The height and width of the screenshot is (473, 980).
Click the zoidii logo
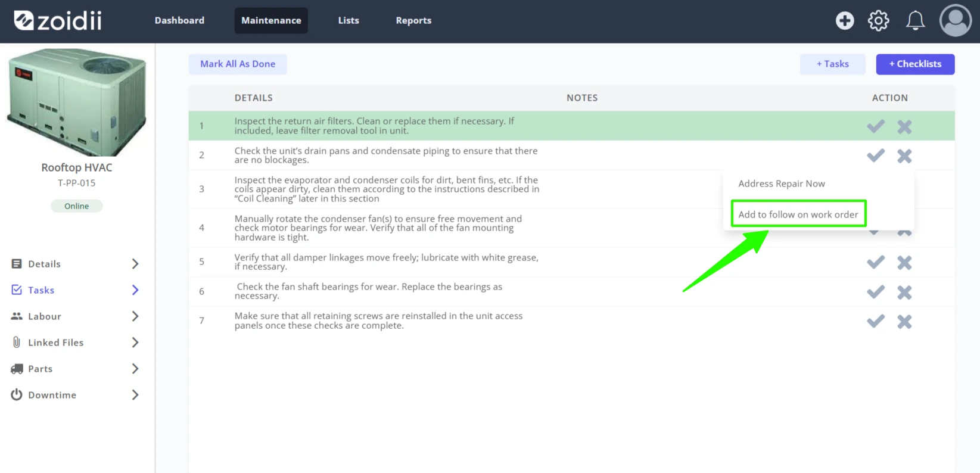pyautogui.click(x=58, y=20)
